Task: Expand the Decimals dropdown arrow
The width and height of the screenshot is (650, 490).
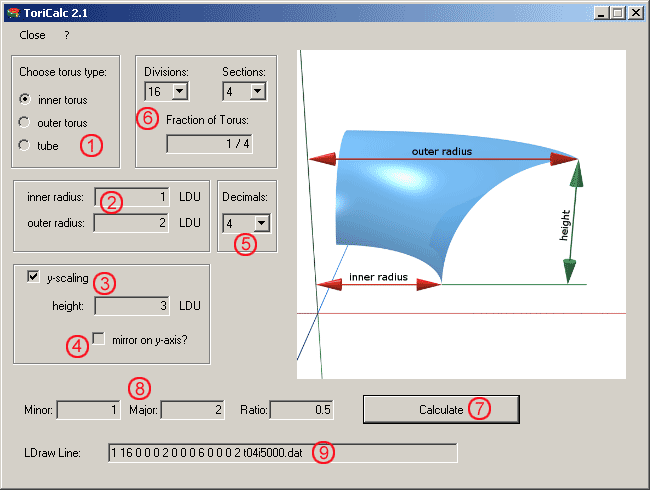Action: [x=262, y=223]
